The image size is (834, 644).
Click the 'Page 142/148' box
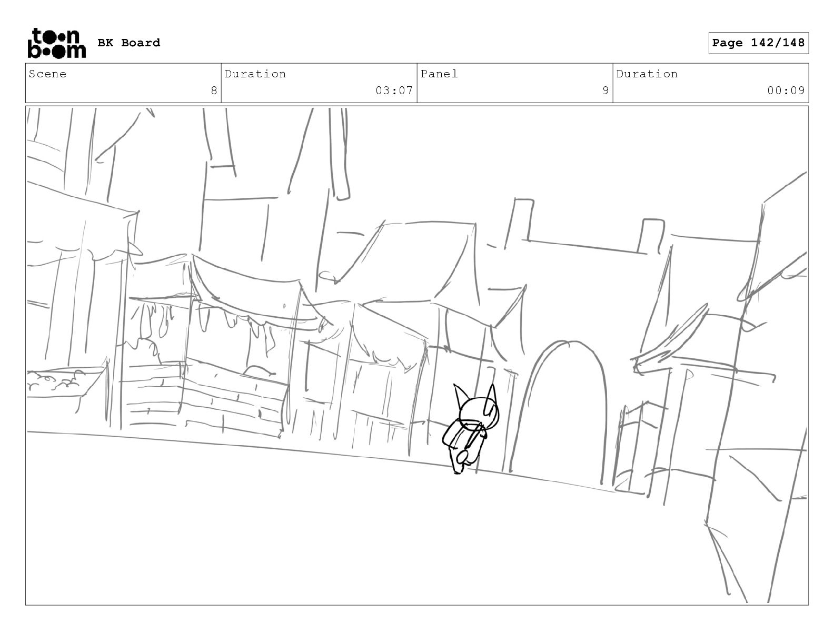pyautogui.click(x=758, y=43)
